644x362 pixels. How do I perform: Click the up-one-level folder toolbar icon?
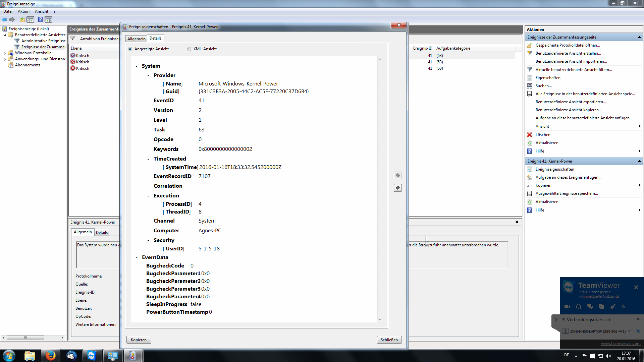pyautogui.click(x=22, y=19)
